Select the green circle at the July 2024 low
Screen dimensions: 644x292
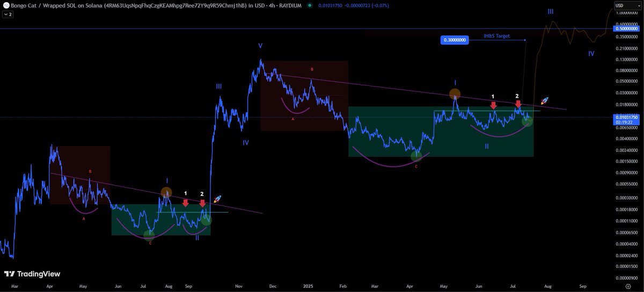149,235
